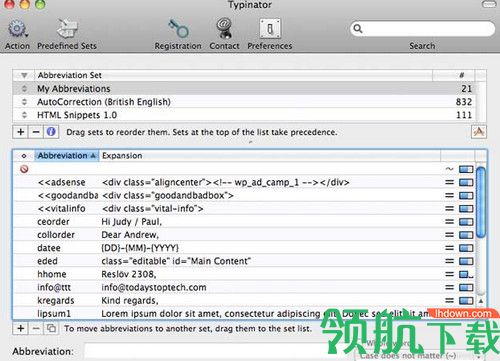Toggle enable arrows for My Abbreviations set
This screenshot has height=361, width=500.
point(24,89)
